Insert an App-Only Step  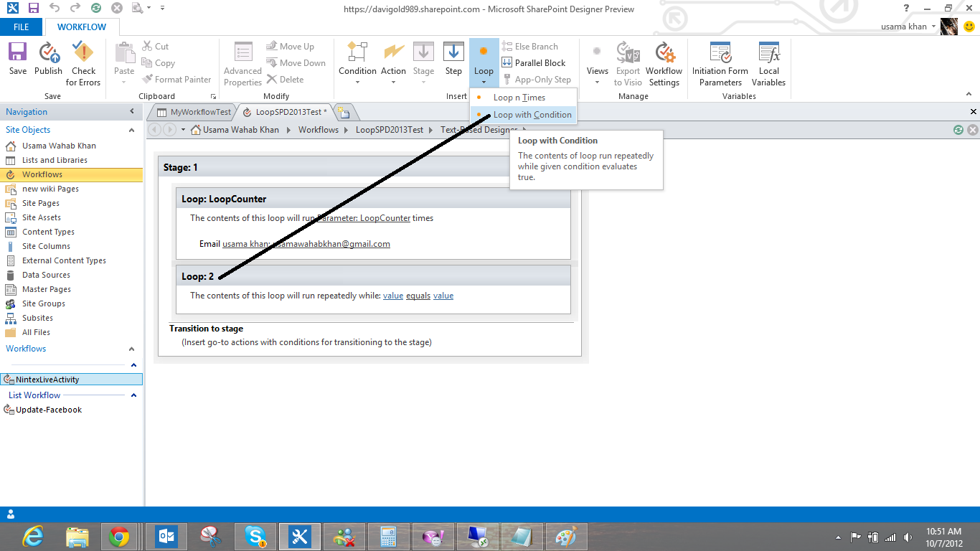click(537, 80)
